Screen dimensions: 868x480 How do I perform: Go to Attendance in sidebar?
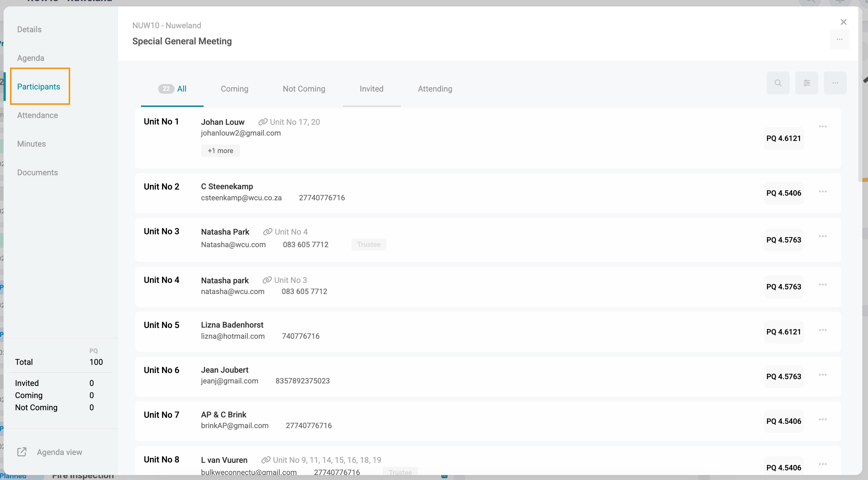tap(38, 115)
